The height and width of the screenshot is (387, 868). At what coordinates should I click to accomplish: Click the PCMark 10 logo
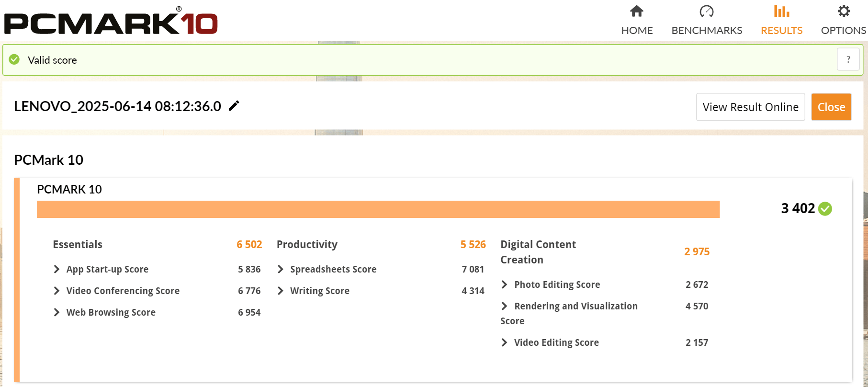(111, 22)
